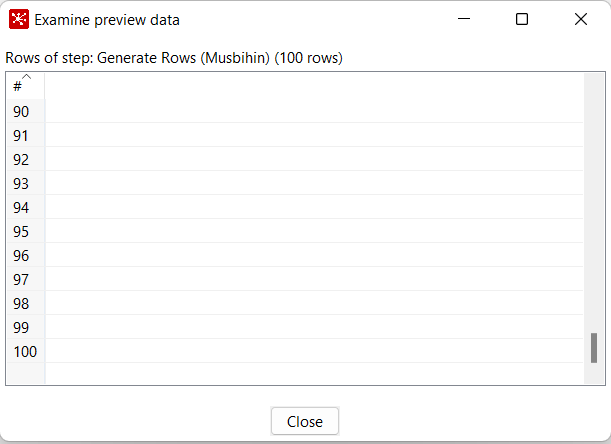Minimize the Examine preview data window
The image size is (611, 444).
[464, 19]
